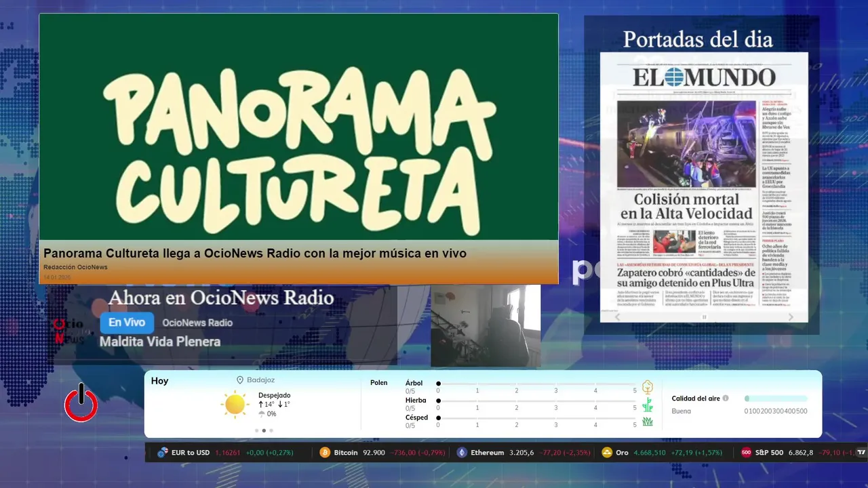
Task: Click the 'Calidad del aire' label
Action: (x=696, y=399)
